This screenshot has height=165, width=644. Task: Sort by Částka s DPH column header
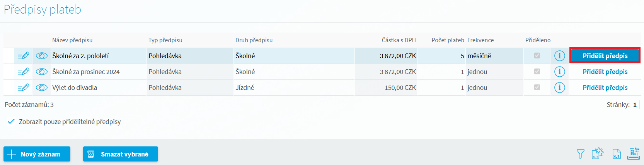click(x=399, y=40)
